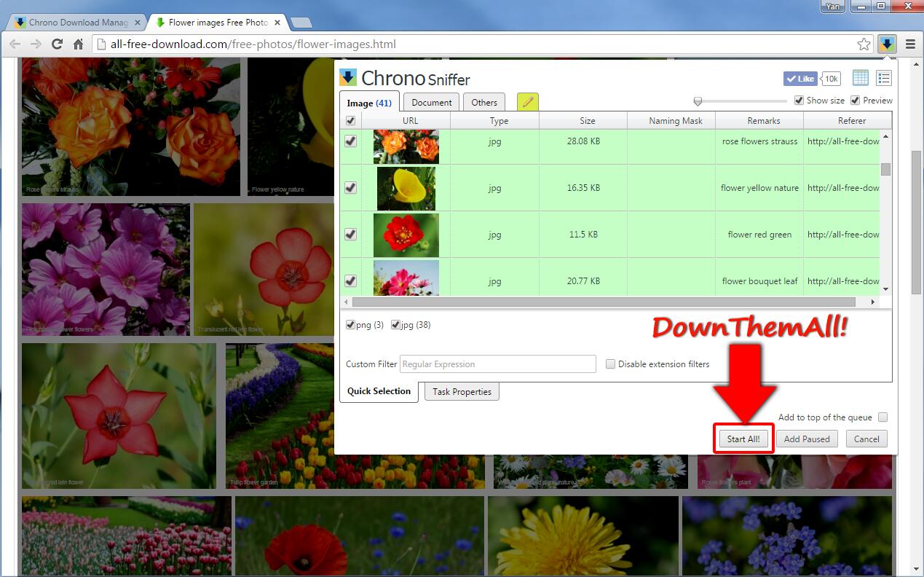
Task: Click 16.35 KB size cell
Action: (583, 188)
